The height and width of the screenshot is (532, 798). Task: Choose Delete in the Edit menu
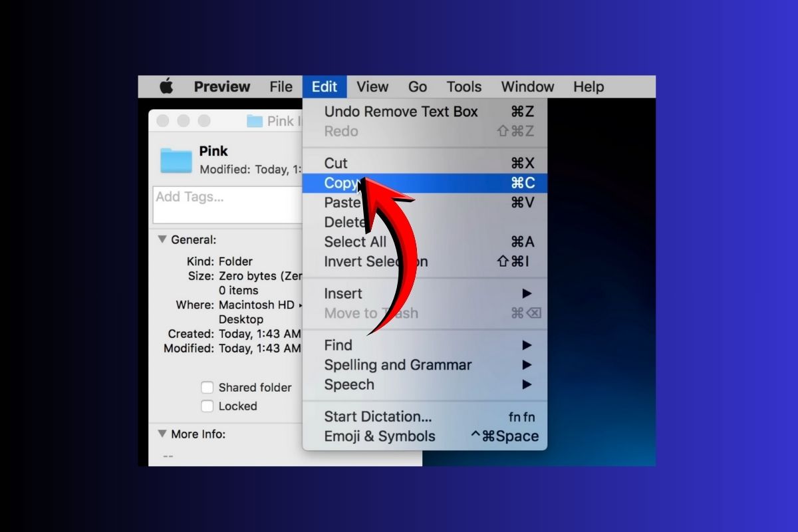(425, 222)
